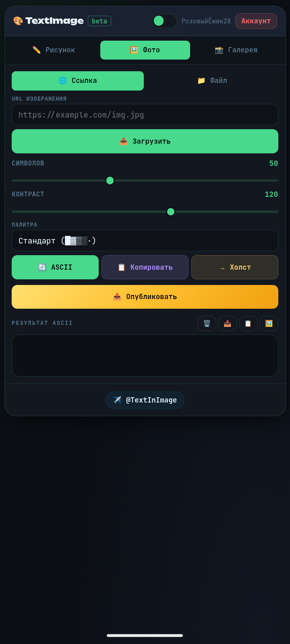Click the Опубликовать button
Viewport: 290px width, 644px height.
click(145, 297)
